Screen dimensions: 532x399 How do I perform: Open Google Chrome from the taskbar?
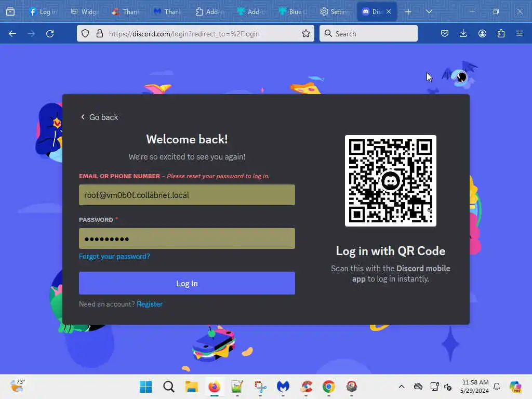(x=329, y=387)
